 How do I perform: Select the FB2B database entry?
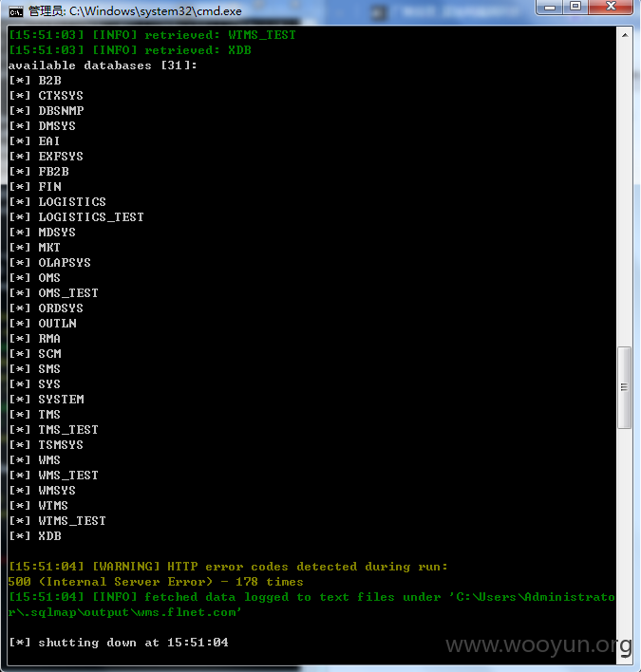pyautogui.click(x=39, y=172)
